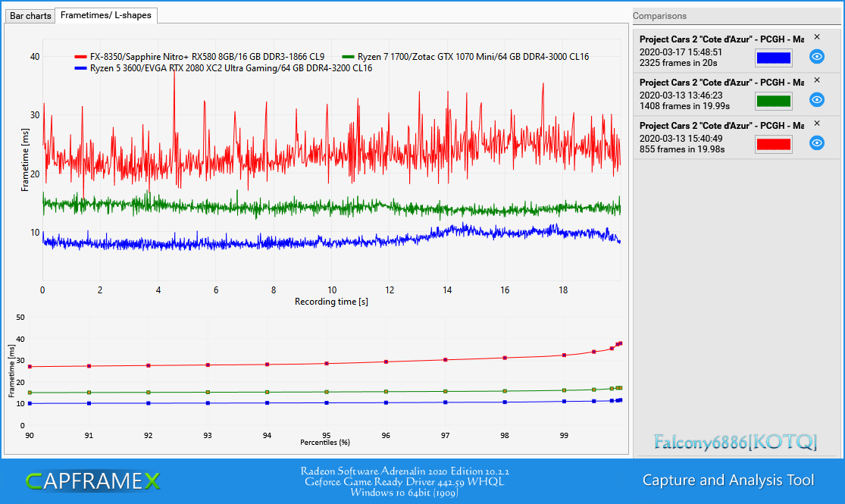
Task: Click the Ryzen 7 1700/Zotac GTX 1070 legend entry
Action: click(x=465, y=57)
